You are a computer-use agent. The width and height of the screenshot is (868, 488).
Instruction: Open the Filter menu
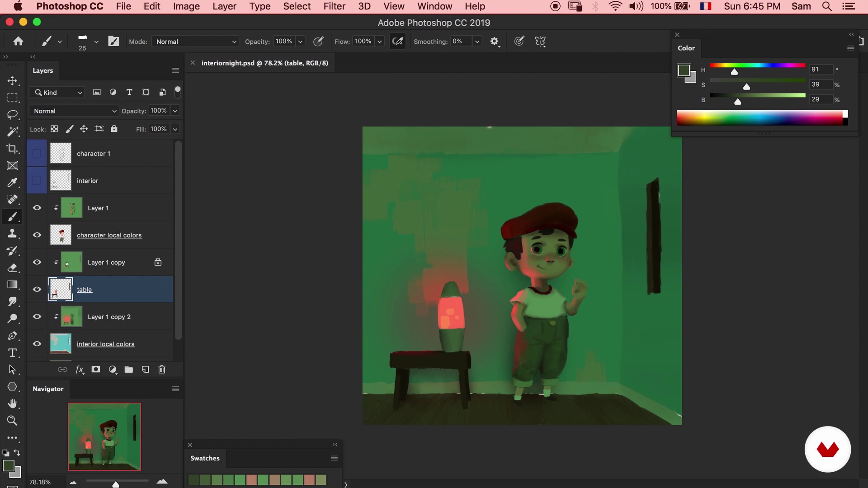pos(334,6)
